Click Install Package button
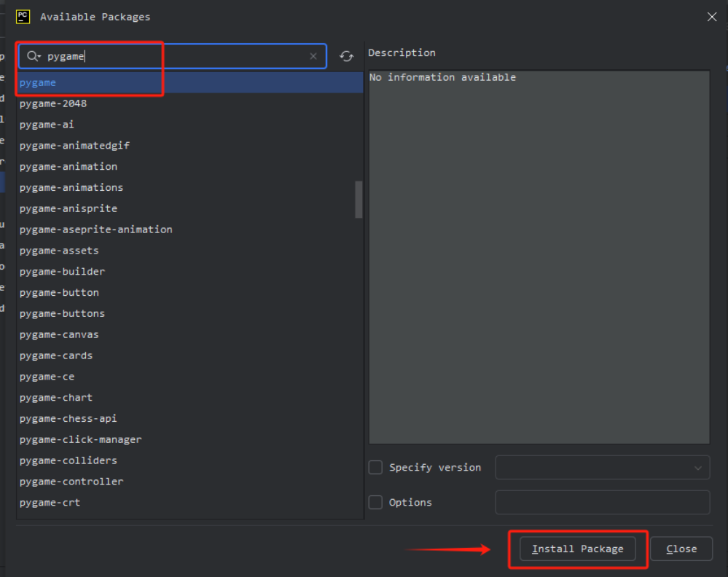Screen dimensions: 728x577 pos(578,549)
